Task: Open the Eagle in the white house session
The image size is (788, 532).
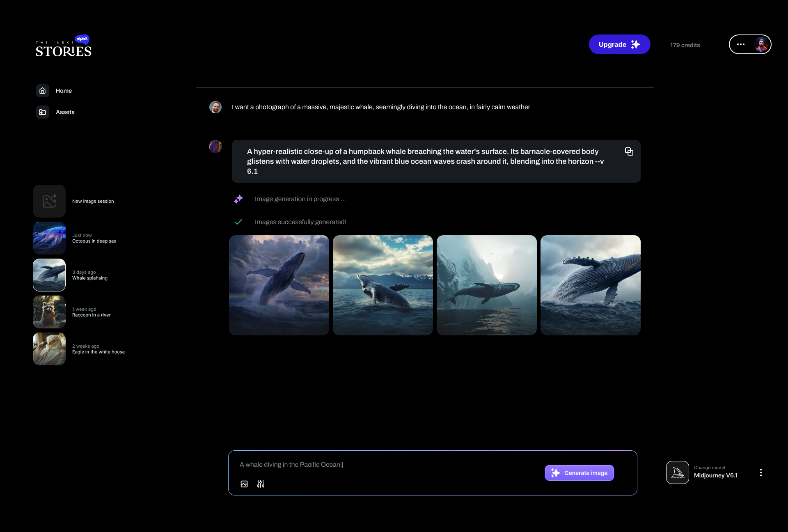Action: point(49,349)
